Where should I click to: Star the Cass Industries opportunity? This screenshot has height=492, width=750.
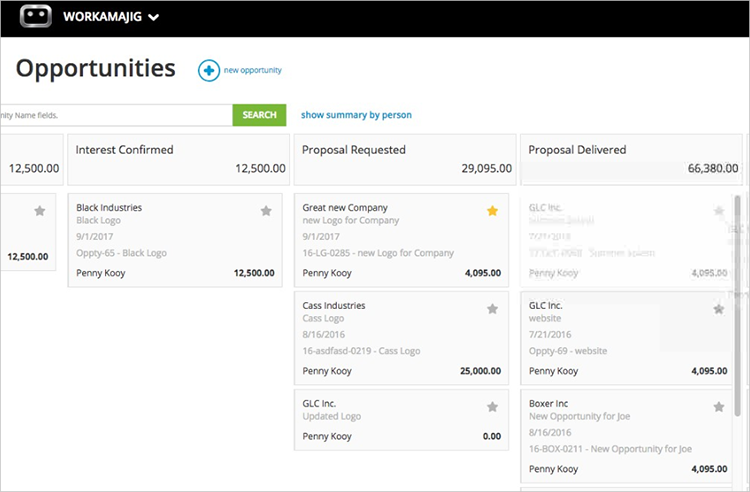click(x=492, y=309)
